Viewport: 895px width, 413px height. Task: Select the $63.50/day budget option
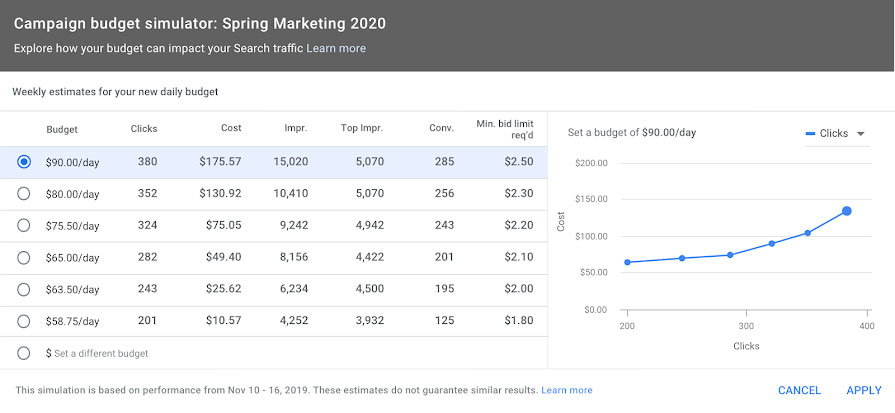pos(24,289)
